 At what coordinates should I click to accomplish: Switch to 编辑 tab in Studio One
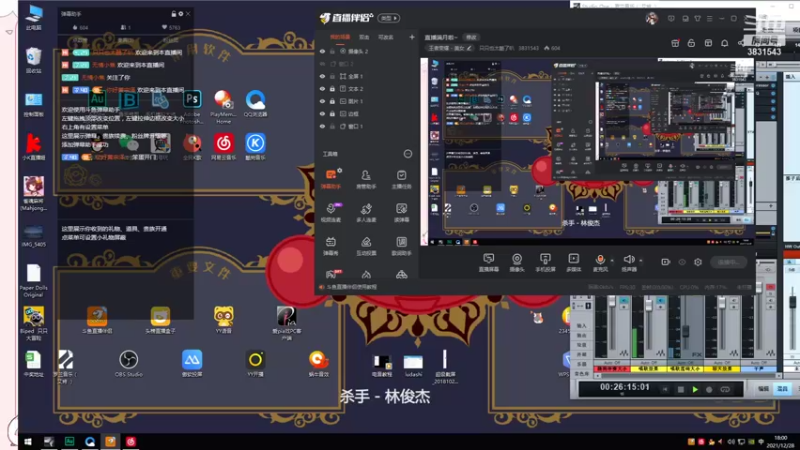[763, 389]
